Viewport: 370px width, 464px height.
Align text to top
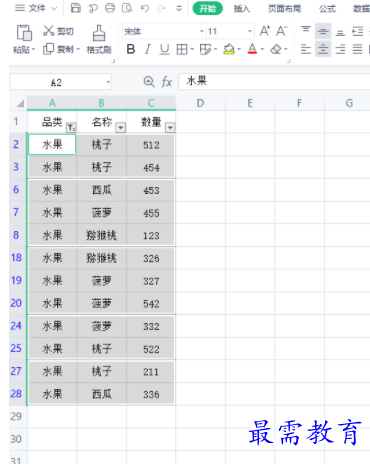(x=306, y=31)
